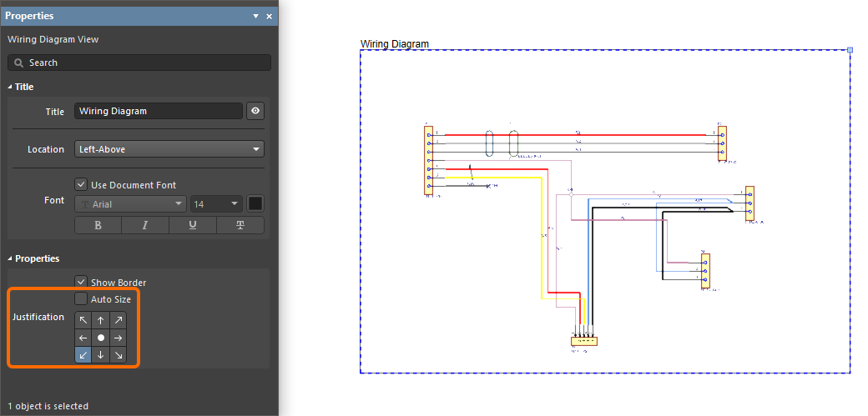Set justification to bottom-center arrow
Viewport: 868px width, 416px height.
tap(101, 355)
